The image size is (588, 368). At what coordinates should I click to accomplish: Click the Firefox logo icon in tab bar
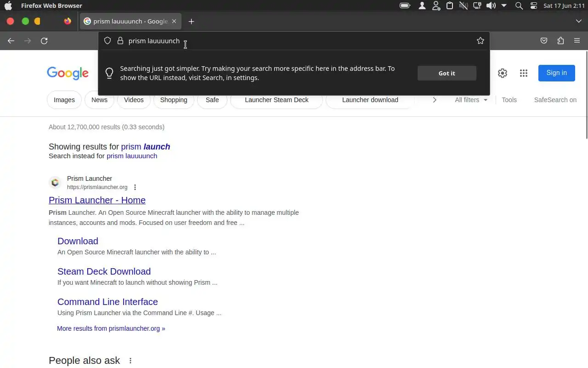(x=68, y=21)
